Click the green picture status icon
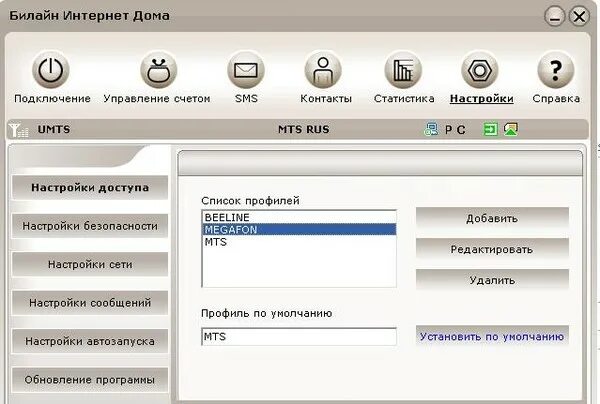The width and height of the screenshot is (600, 404). [x=511, y=129]
